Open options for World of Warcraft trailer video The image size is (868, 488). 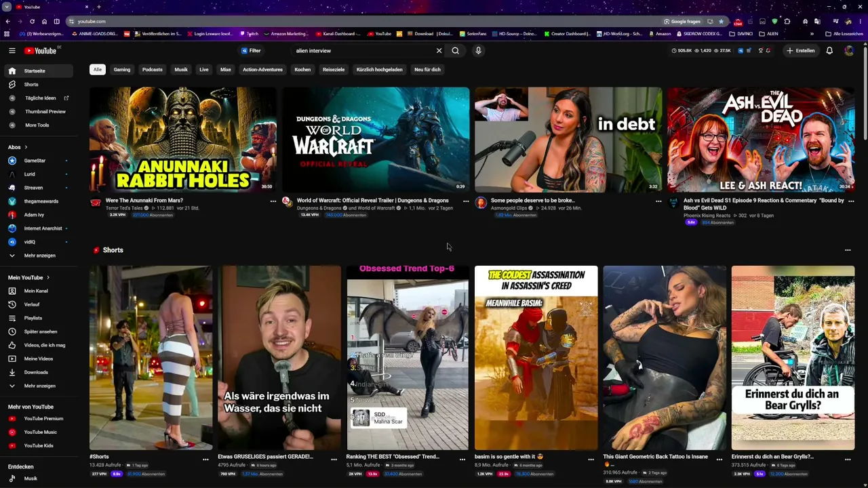466,201
